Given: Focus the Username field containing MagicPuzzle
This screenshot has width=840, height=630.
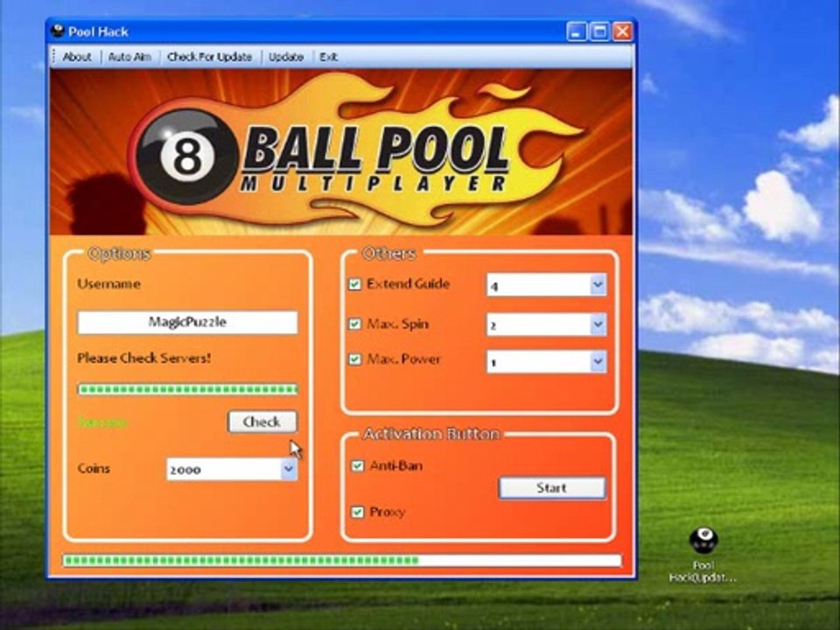Looking at the screenshot, I should coord(187,322).
